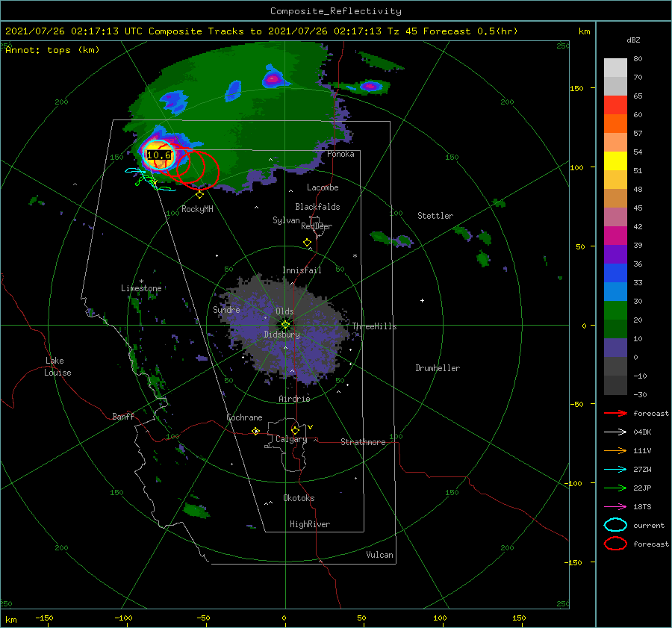Click the Banff map label
Viewport: 672px width, 628px height.
tap(123, 417)
